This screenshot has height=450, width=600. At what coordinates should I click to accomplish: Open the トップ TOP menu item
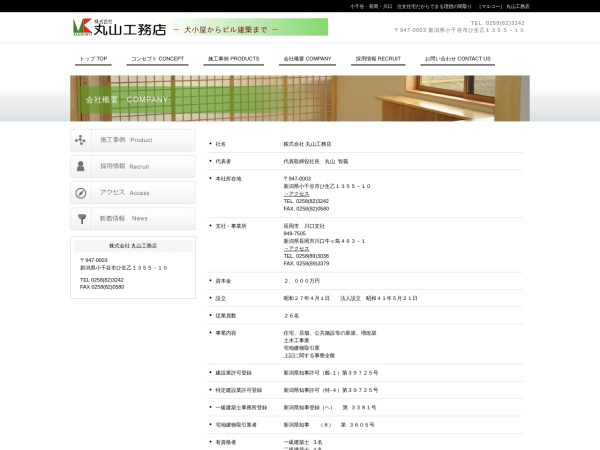coord(93,59)
